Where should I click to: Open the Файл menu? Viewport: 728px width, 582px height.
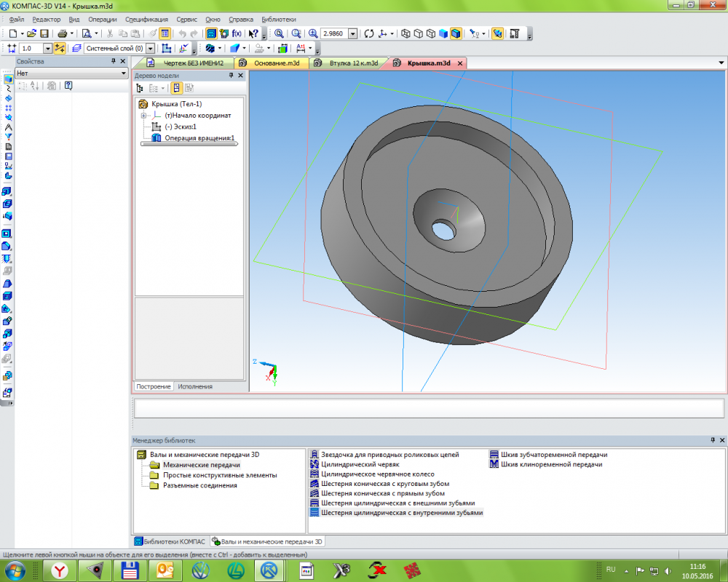tap(17, 20)
